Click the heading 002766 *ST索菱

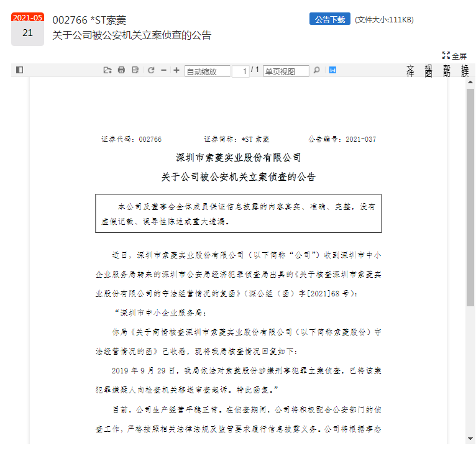click(89, 20)
